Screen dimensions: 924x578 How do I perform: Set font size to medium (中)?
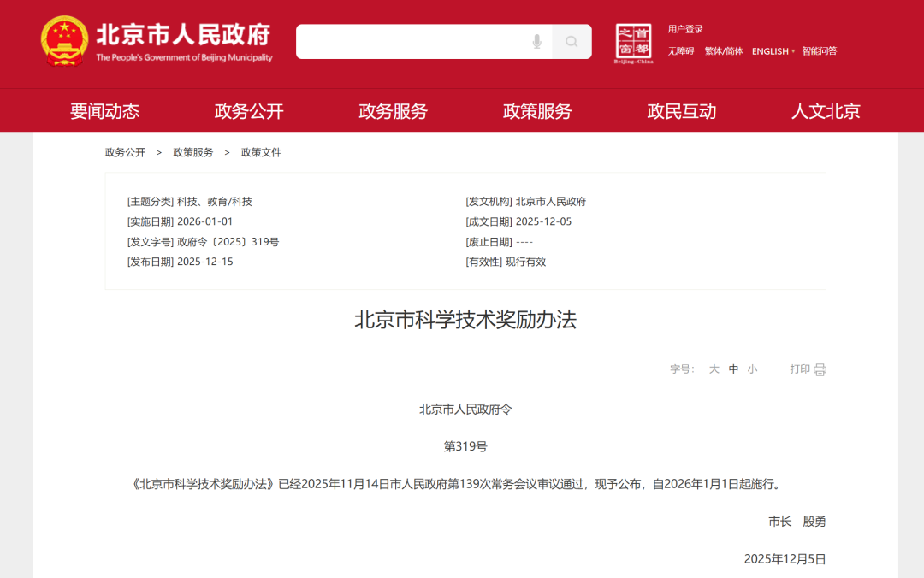pyautogui.click(x=733, y=369)
